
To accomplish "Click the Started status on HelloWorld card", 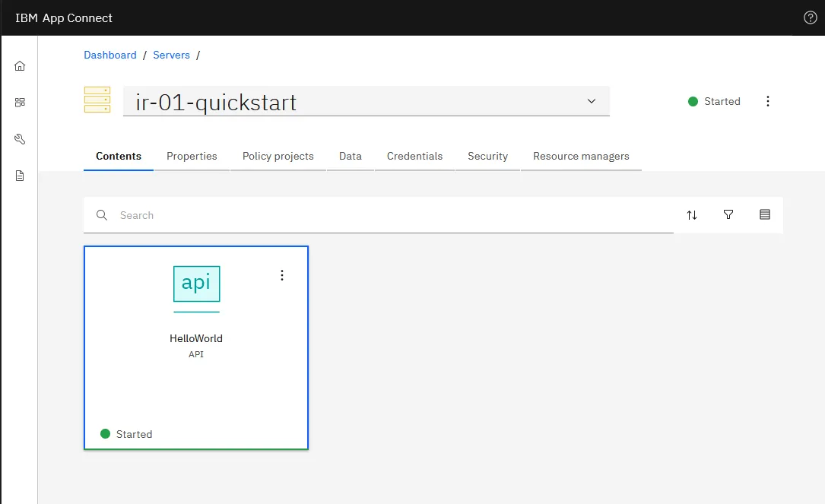I will point(126,434).
